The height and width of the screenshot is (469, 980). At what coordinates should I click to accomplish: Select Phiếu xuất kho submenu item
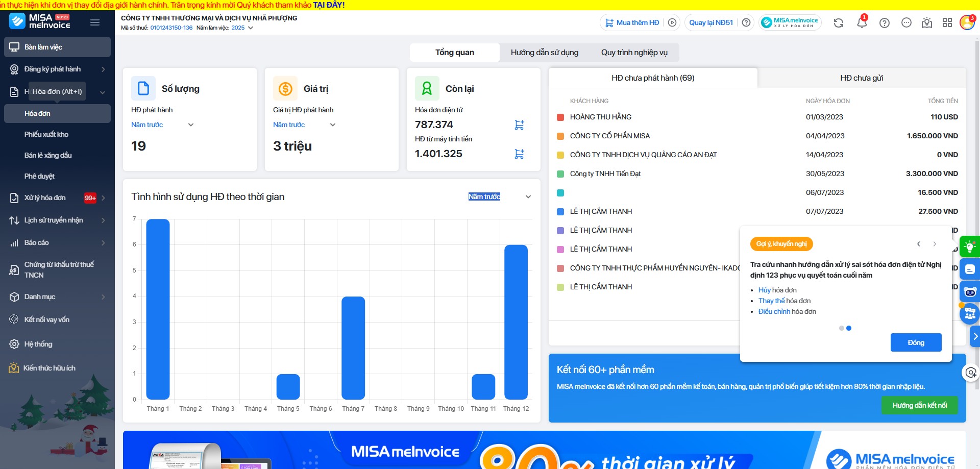coord(57,134)
